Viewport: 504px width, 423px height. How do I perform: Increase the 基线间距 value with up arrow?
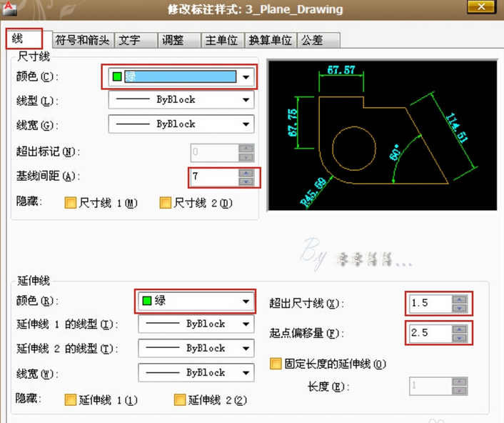point(246,172)
